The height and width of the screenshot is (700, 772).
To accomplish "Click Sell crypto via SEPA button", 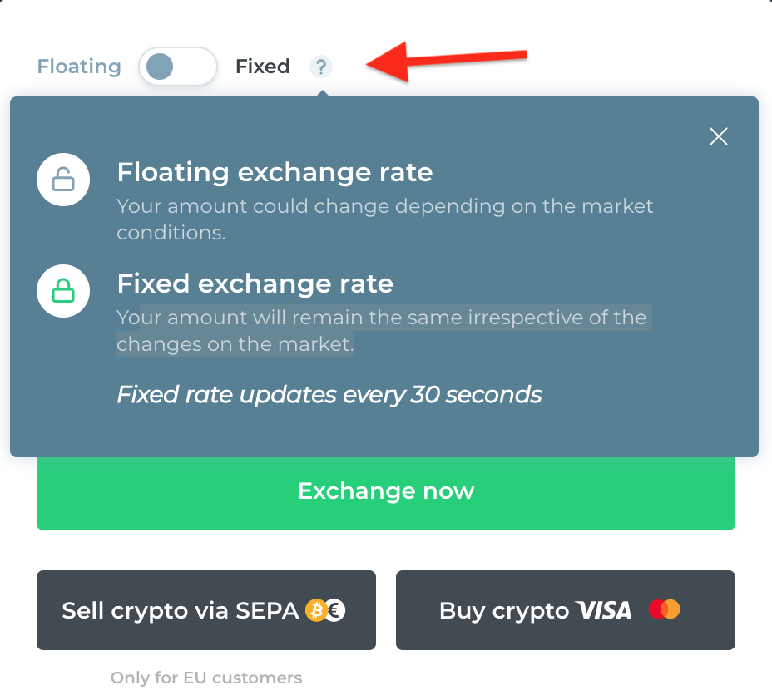I will (206, 610).
